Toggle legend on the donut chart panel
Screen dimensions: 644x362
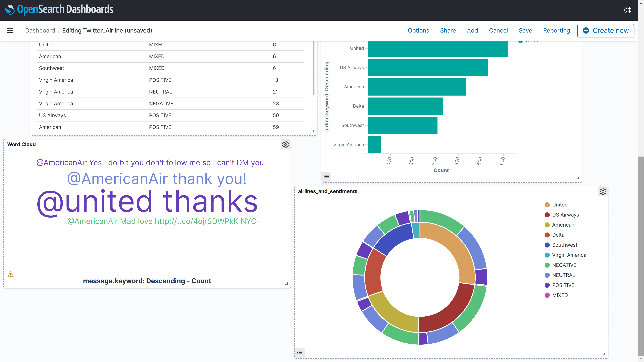(x=300, y=353)
